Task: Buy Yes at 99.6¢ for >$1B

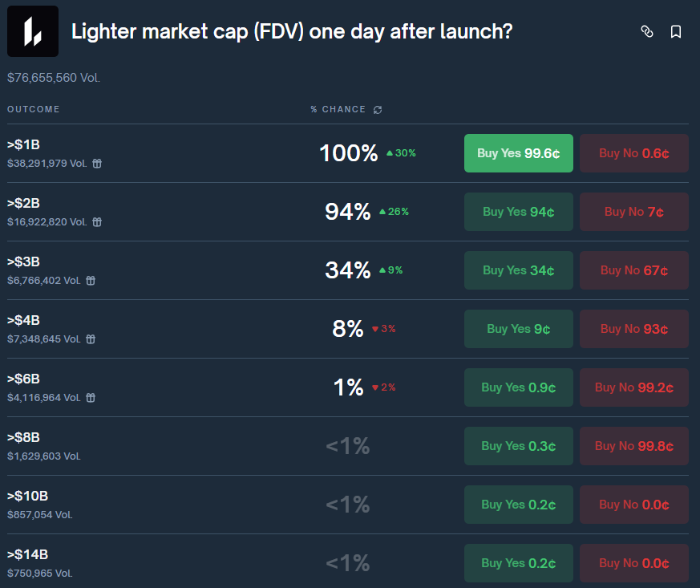Action: click(518, 153)
